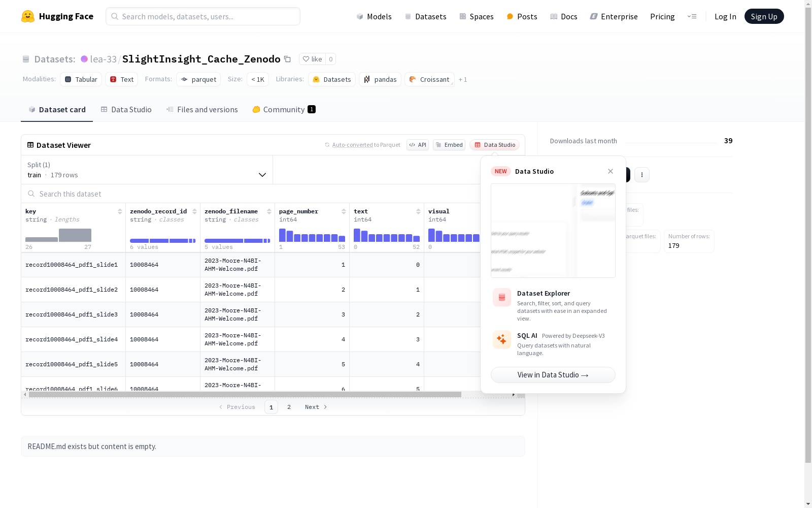The height and width of the screenshot is (508, 812).
Task: Click the search magnifier in dataset search
Action: pos(31,194)
